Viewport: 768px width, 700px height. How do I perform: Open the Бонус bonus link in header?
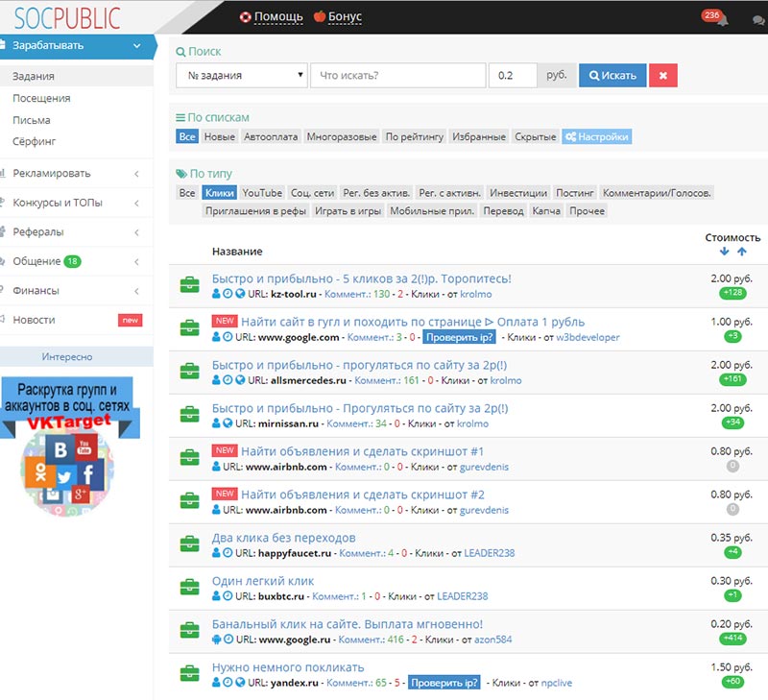pyautogui.click(x=338, y=16)
